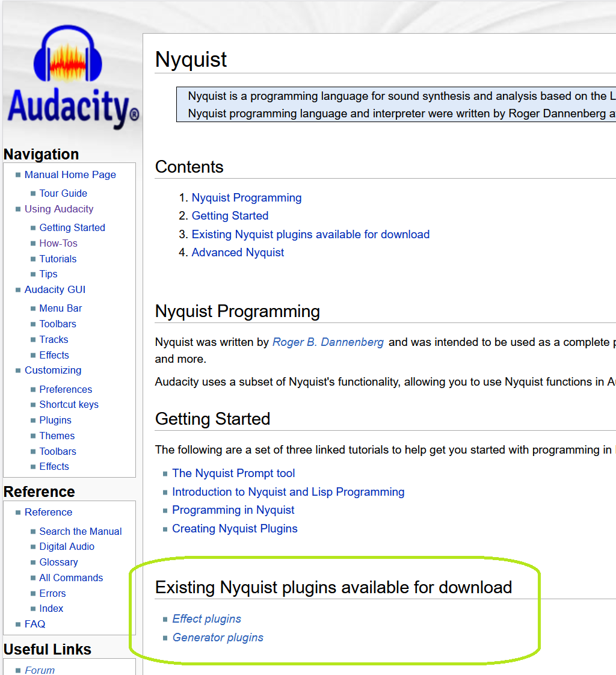This screenshot has width=616, height=675.
Task: Open the Forum link
Action: click(x=40, y=670)
